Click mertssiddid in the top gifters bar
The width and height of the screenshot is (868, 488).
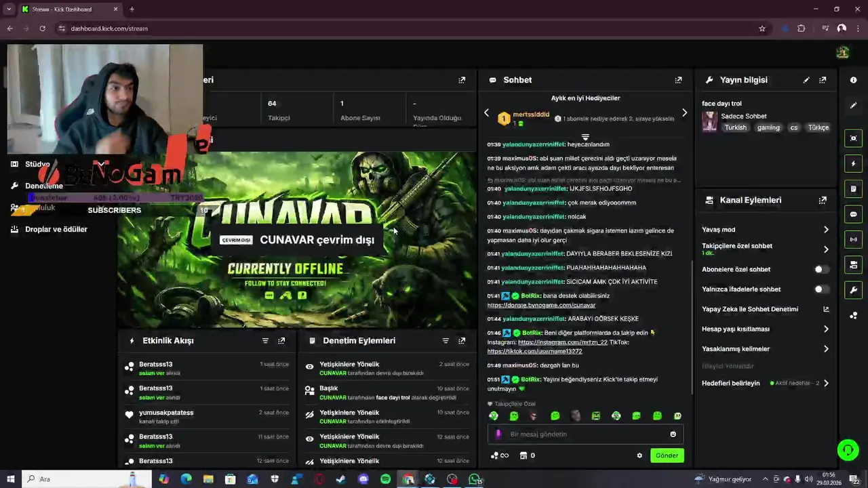[531, 115]
